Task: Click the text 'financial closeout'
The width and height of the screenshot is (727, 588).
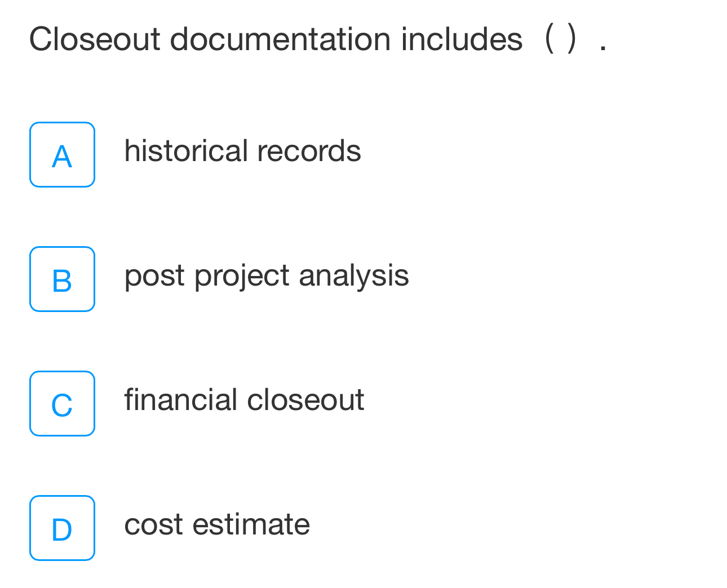Action: [245, 400]
